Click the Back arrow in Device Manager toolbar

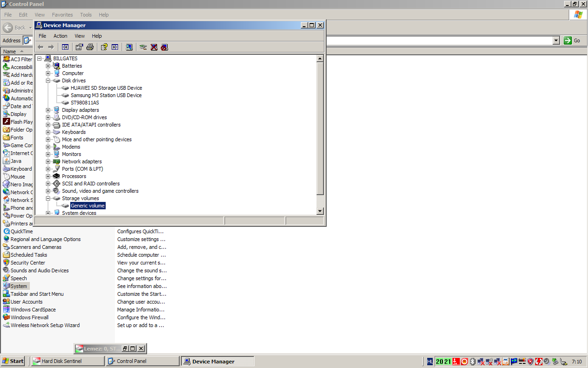pyautogui.click(x=40, y=47)
